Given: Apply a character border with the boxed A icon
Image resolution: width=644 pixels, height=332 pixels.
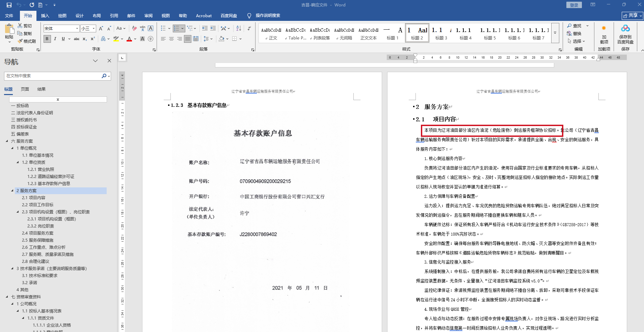Looking at the screenshot, I should point(151,29).
